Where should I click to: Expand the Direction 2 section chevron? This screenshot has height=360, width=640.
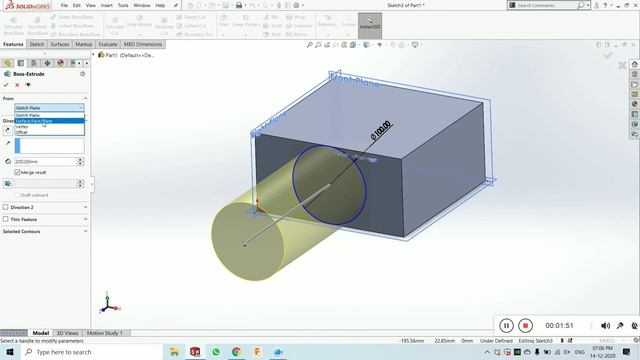85,207
